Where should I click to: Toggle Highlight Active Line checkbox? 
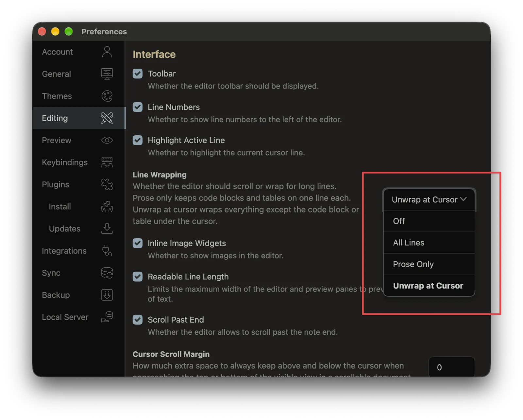138,140
